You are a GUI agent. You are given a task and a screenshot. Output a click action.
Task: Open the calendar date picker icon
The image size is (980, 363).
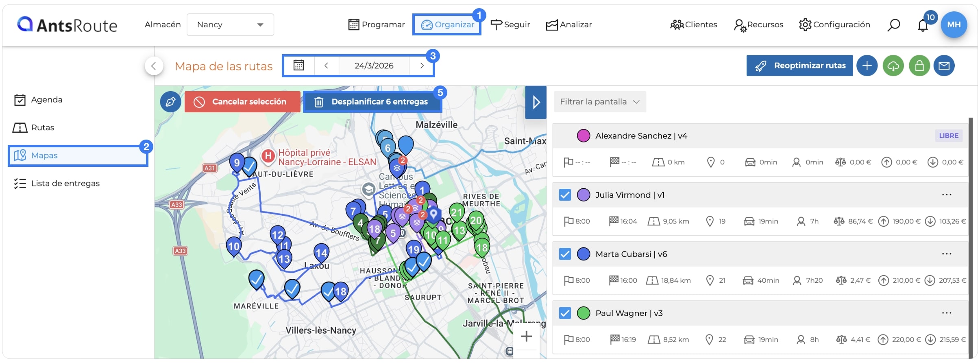click(x=299, y=66)
